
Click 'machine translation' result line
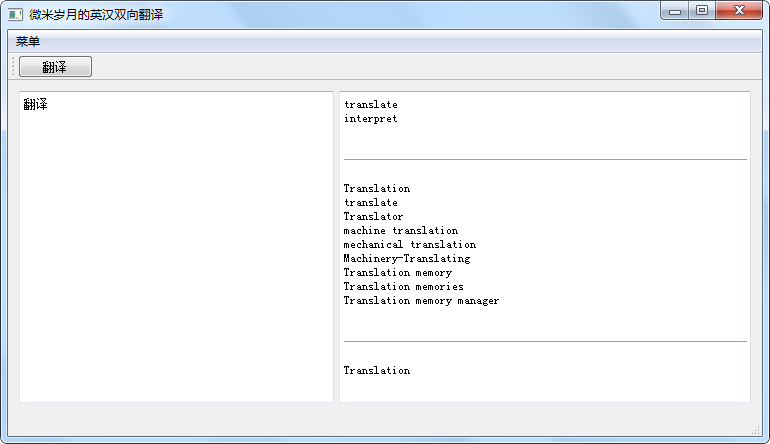click(x=401, y=230)
